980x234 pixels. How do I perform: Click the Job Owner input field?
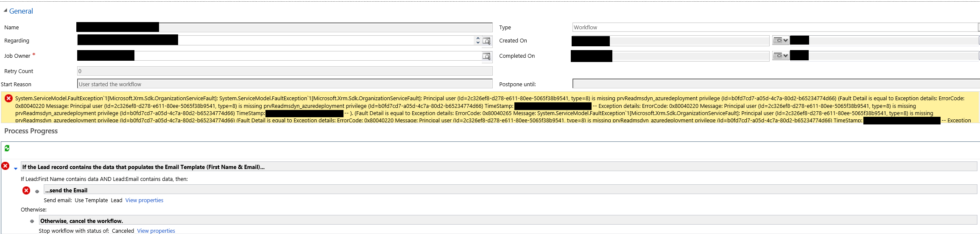tap(279, 56)
